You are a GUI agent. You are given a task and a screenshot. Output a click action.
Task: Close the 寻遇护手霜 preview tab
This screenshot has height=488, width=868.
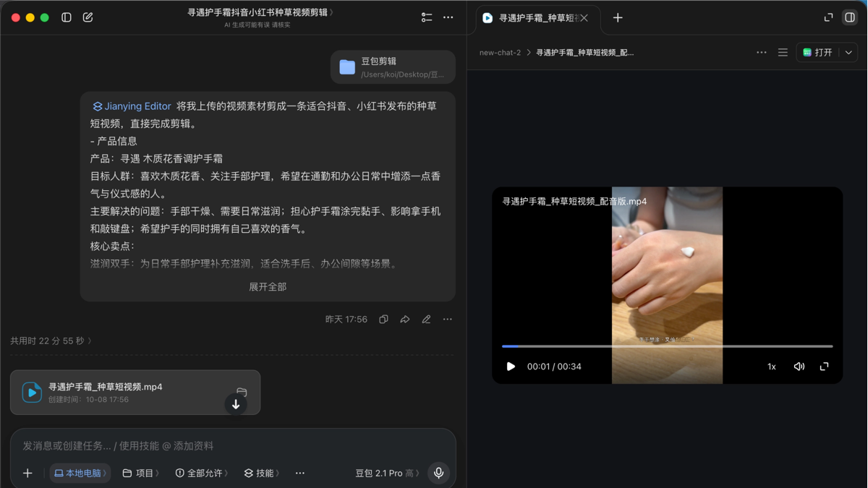click(x=584, y=18)
